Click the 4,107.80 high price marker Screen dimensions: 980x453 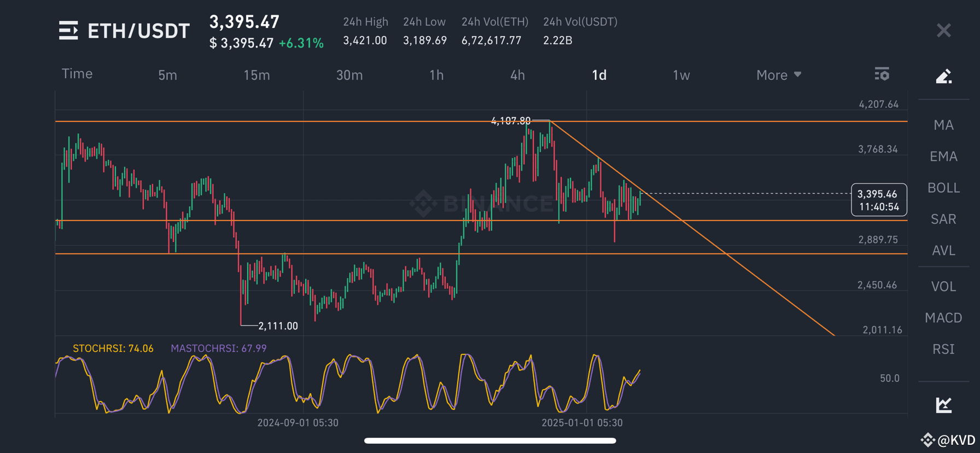511,121
